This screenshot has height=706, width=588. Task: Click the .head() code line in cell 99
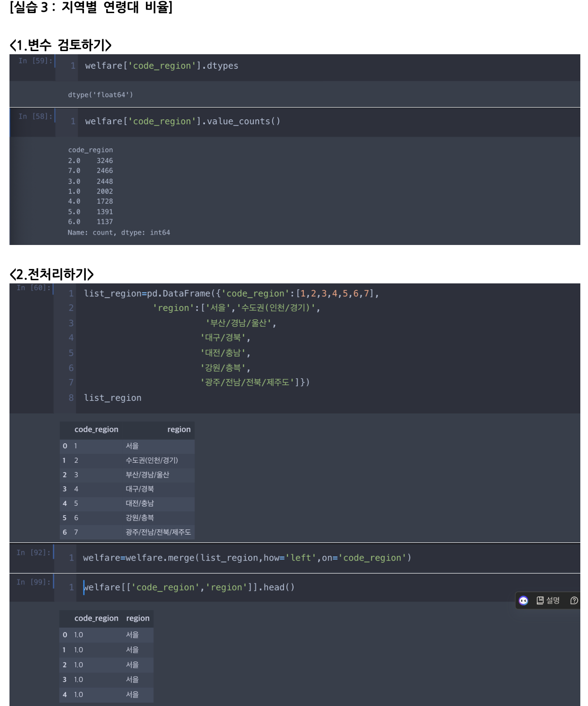pos(189,587)
